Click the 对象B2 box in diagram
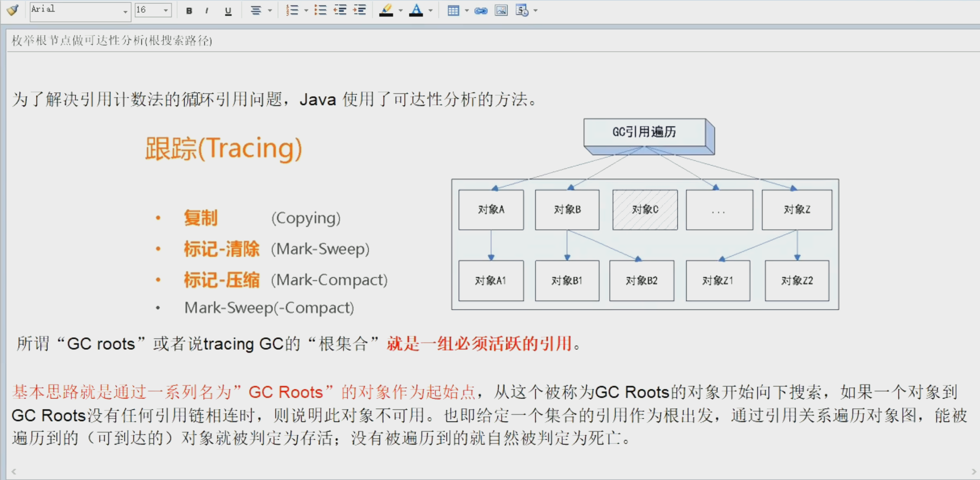This screenshot has width=980, height=480. point(642,281)
